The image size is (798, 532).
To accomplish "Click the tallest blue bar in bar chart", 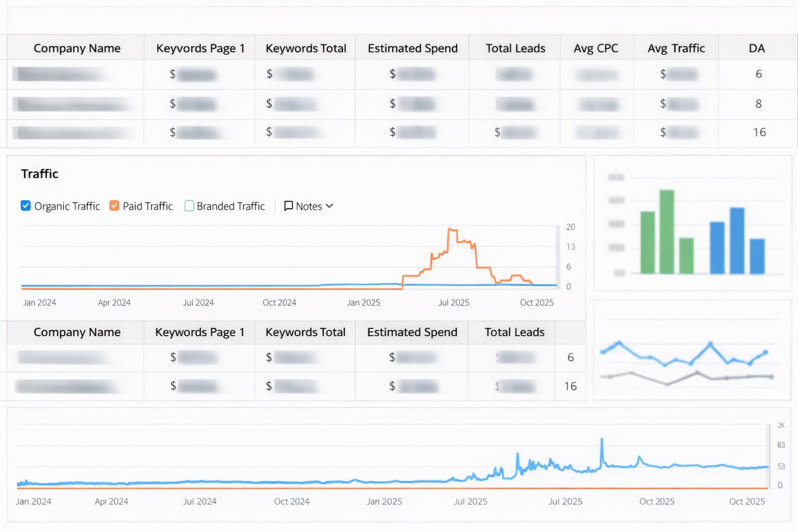I will [x=737, y=240].
